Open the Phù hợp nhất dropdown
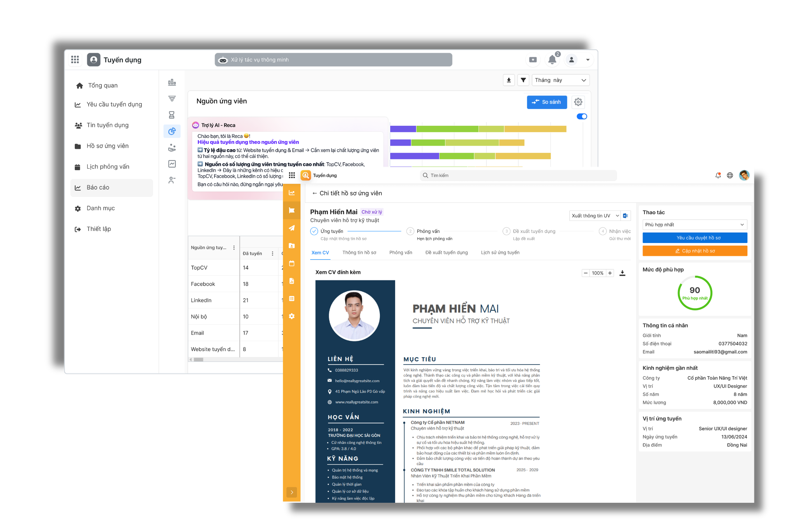 [695, 225]
